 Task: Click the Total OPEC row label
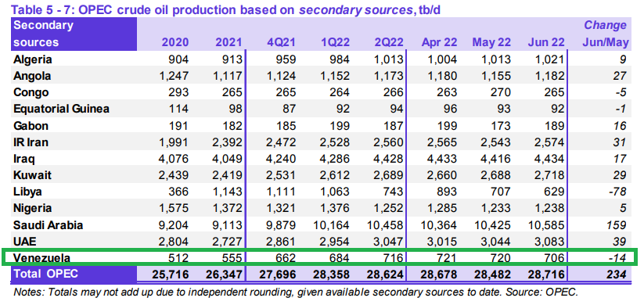[x=45, y=274]
